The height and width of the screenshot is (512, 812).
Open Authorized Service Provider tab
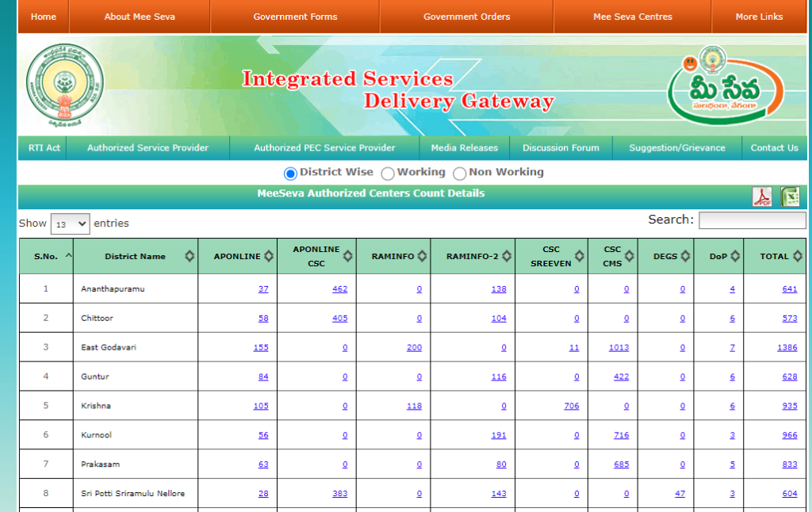click(147, 147)
